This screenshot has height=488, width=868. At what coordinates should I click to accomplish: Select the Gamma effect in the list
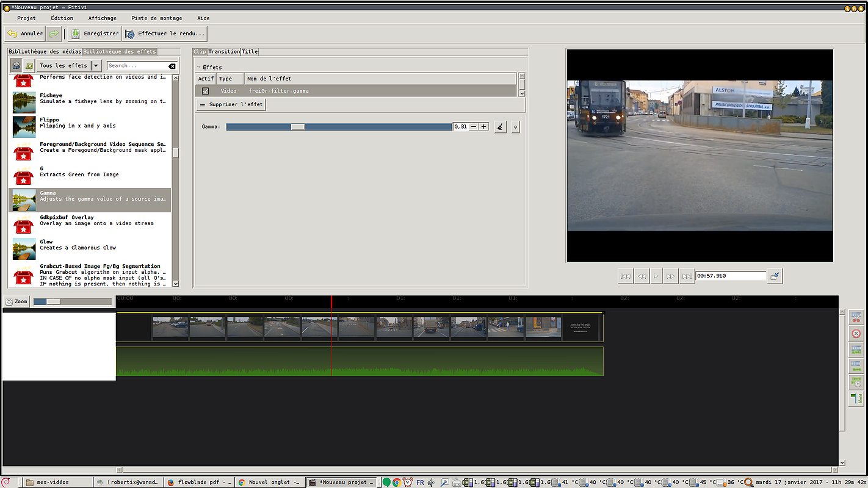[x=90, y=199]
